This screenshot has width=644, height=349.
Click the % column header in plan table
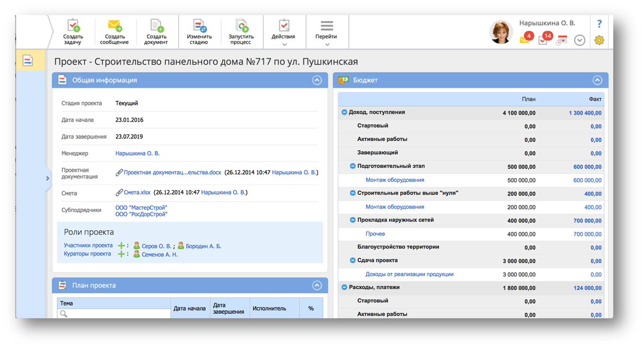pos(311,308)
